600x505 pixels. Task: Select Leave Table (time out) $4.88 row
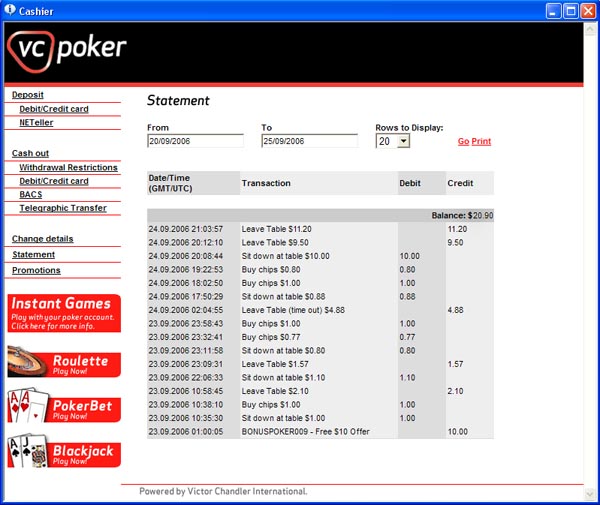pos(320,310)
